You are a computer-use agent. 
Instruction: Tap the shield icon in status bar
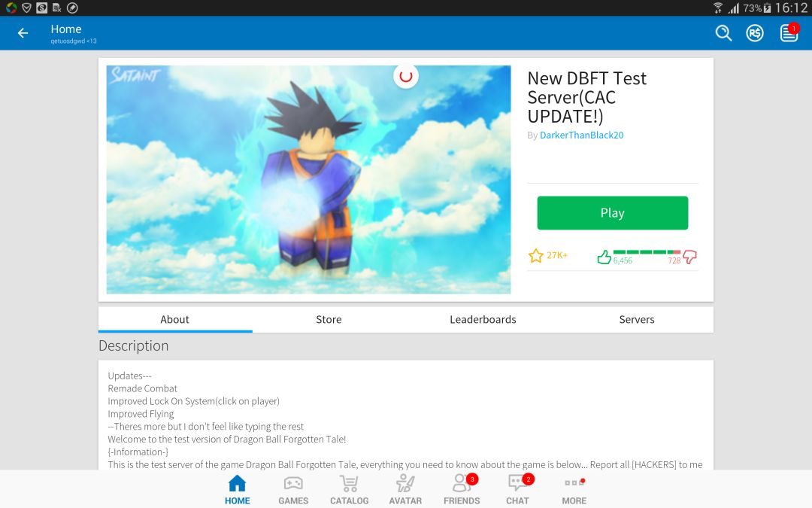(26, 8)
